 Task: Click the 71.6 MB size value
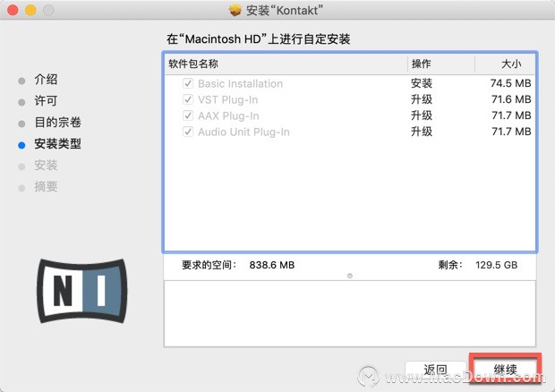[511, 99]
